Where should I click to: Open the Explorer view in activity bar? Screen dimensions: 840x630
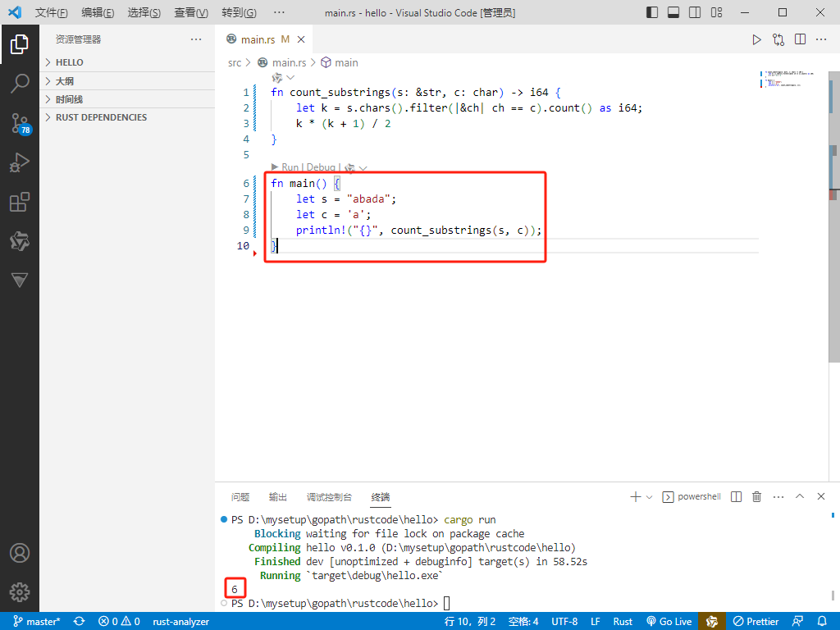pyautogui.click(x=20, y=44)
